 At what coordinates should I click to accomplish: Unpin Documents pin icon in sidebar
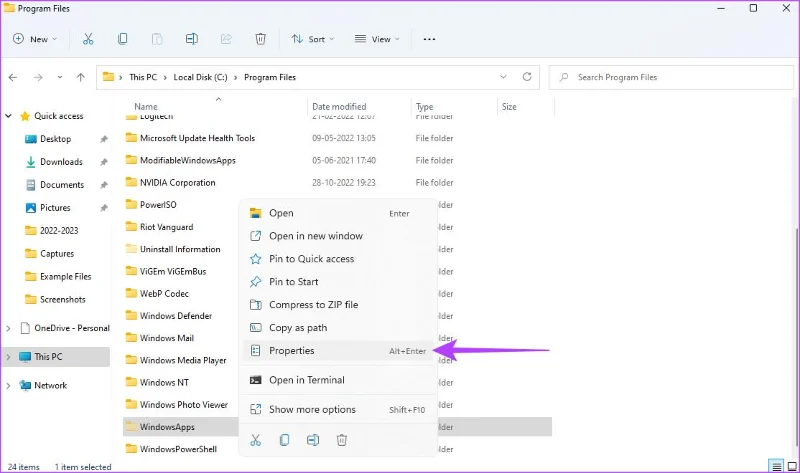[104, 185]
